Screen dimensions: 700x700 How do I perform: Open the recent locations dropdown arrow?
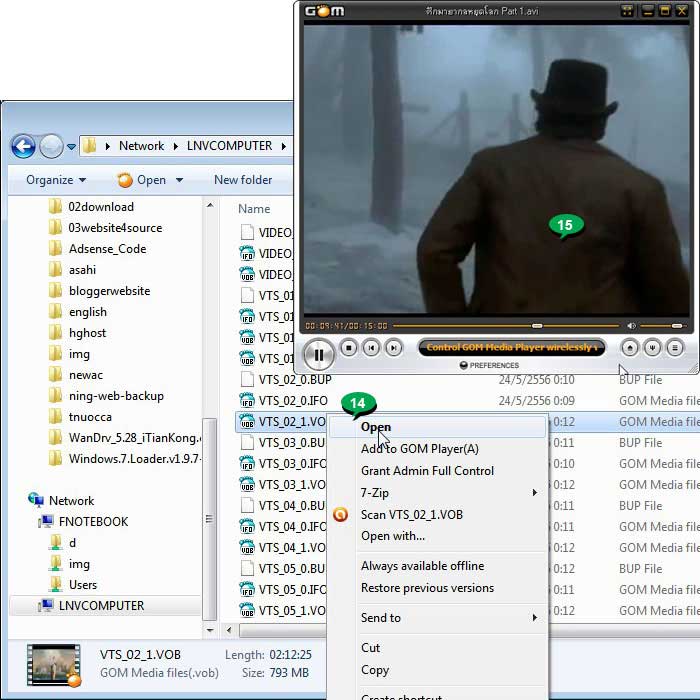point(71,146)
